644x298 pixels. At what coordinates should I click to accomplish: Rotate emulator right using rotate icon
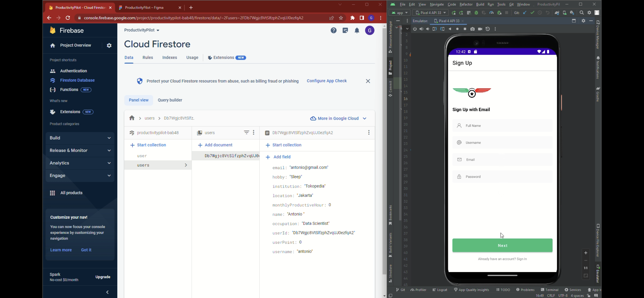coord(442,29)
